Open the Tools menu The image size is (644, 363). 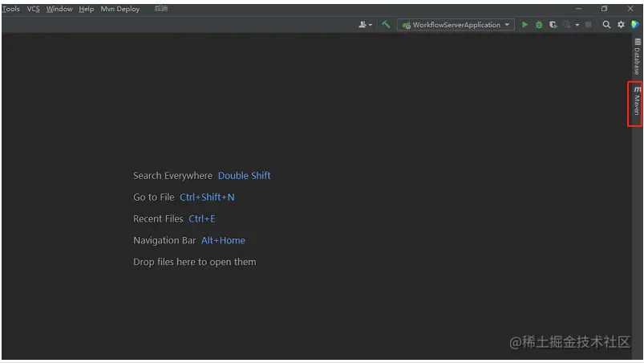pos(10,9)
